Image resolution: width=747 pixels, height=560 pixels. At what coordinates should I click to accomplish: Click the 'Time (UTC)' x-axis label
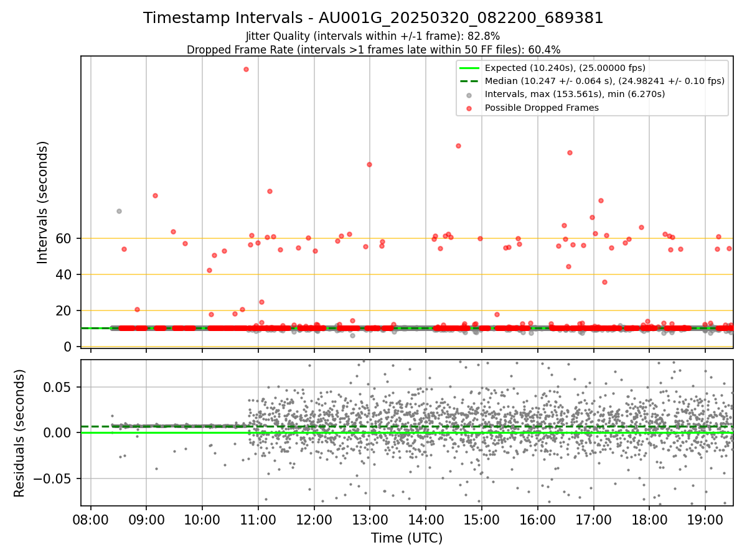pyautogui.click(x=407, y=538)
